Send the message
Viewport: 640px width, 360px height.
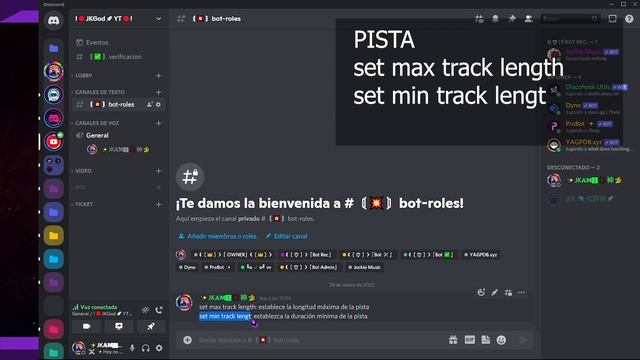[x=523, y=340]
